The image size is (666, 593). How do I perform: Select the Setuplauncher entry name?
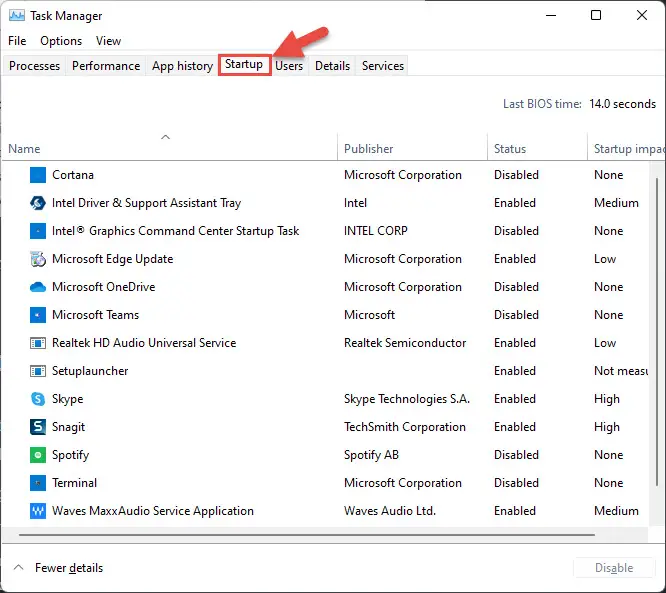(90, 371)
